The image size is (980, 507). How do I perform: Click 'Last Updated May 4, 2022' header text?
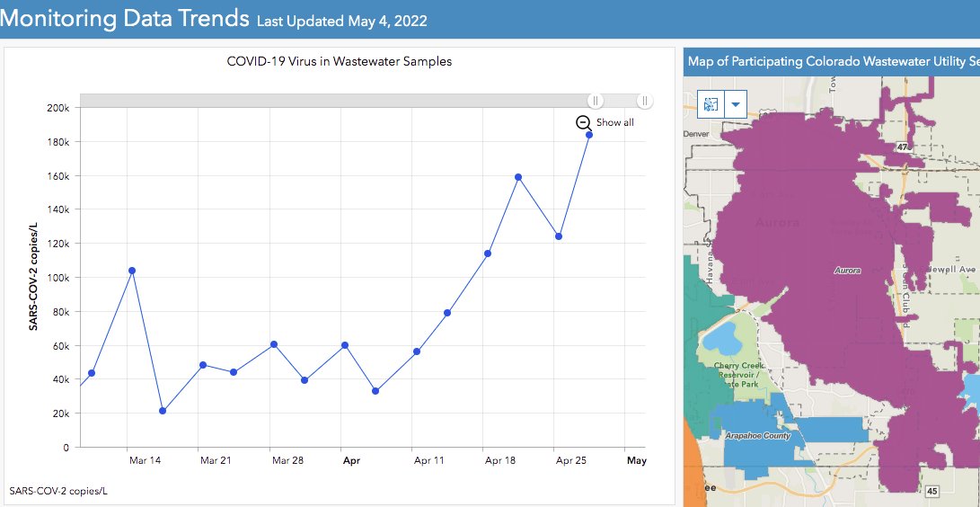[x=342, y=21]
